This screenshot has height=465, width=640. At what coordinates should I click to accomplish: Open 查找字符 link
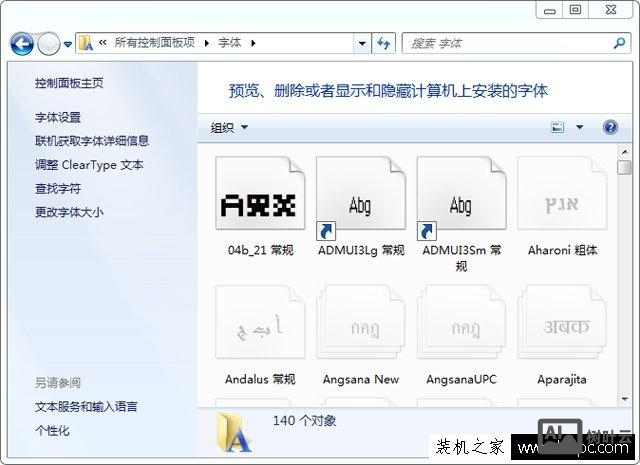58,189
